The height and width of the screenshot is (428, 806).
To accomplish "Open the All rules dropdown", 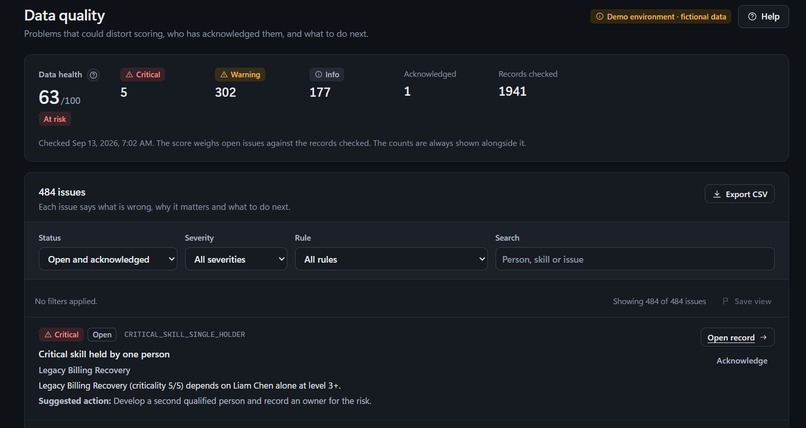I will tap(391, 259).
